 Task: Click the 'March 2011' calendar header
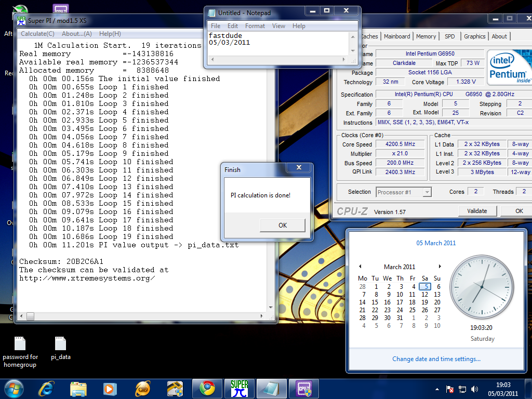(400, 267)
